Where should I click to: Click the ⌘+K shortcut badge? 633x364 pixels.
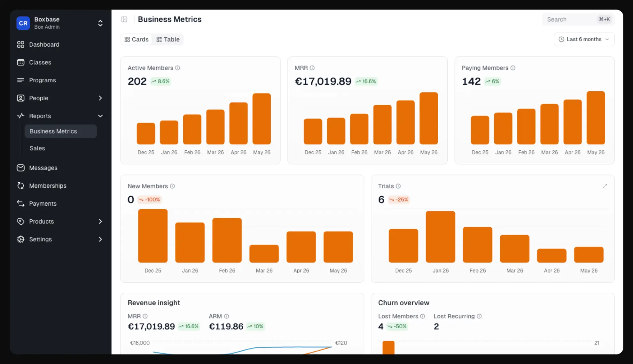(605, 19)
